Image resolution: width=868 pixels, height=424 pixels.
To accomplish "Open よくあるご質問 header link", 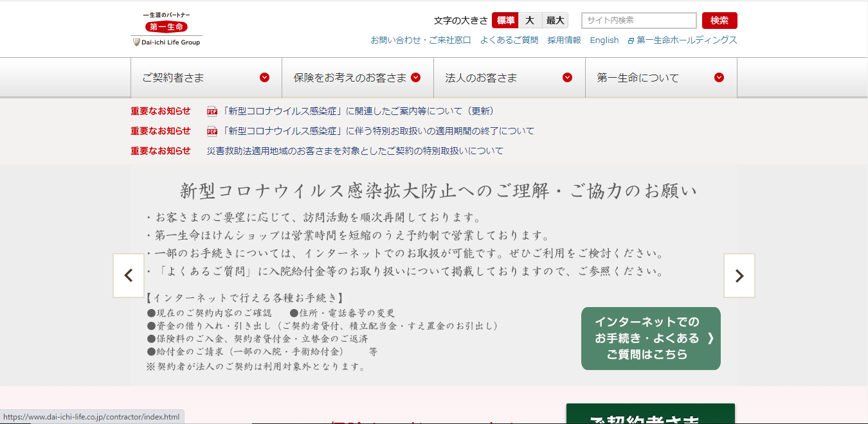I will click(509, 40).
